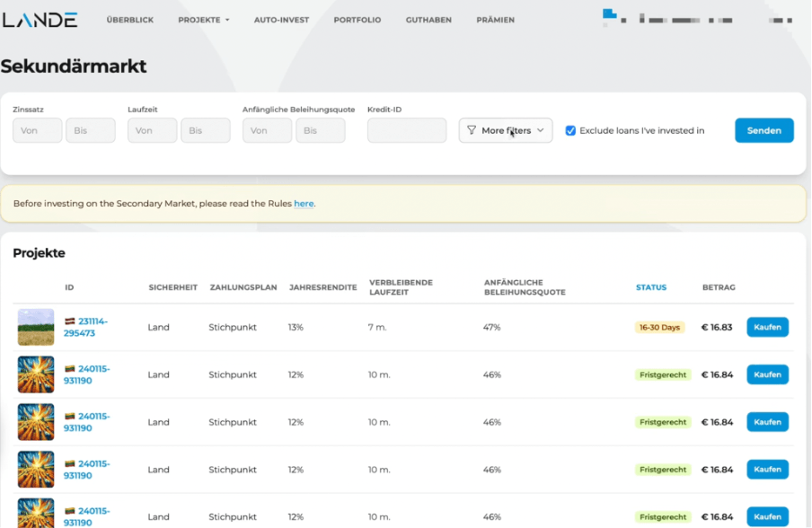Click the LANDE logo
Viewport: 812px width, 528px height.
[x=40, y=20]
